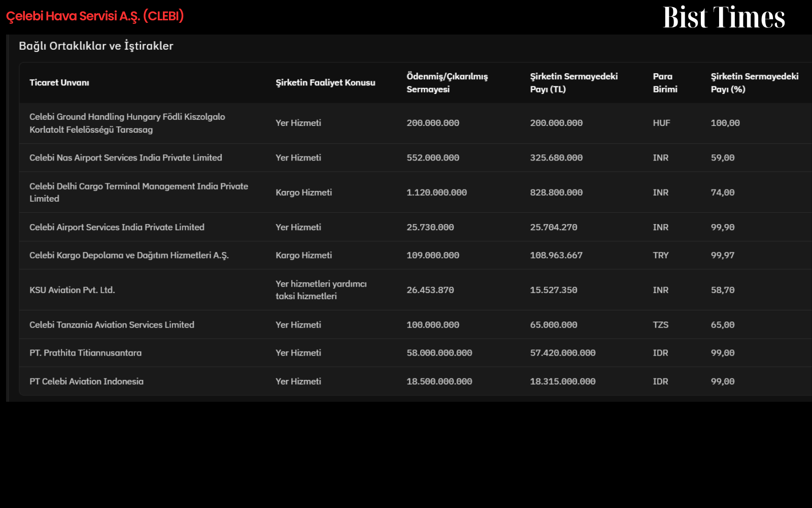Select the PT. Prathita Titiannusantara name

[85, 353]
